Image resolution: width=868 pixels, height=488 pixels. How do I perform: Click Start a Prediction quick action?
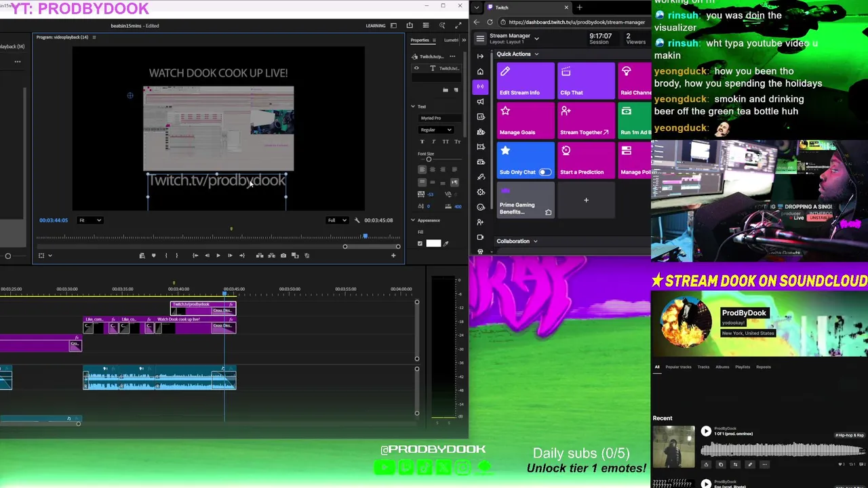point(586,161)
